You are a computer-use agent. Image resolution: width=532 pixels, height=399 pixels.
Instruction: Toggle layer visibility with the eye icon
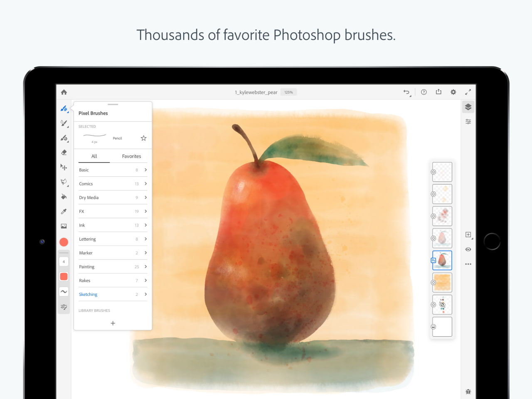(x=468, y=249)
